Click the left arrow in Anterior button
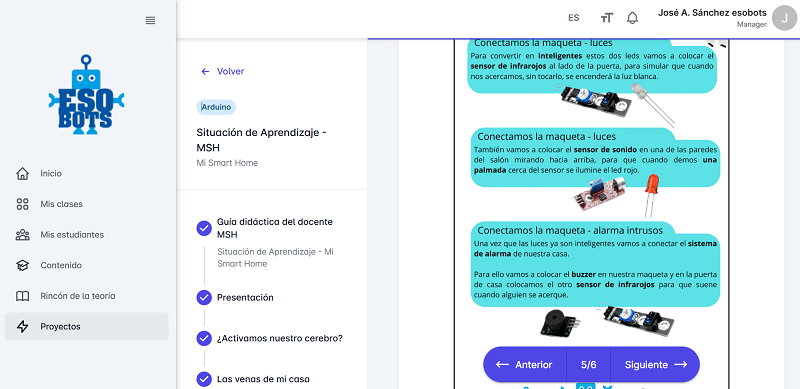 [503, 364]
